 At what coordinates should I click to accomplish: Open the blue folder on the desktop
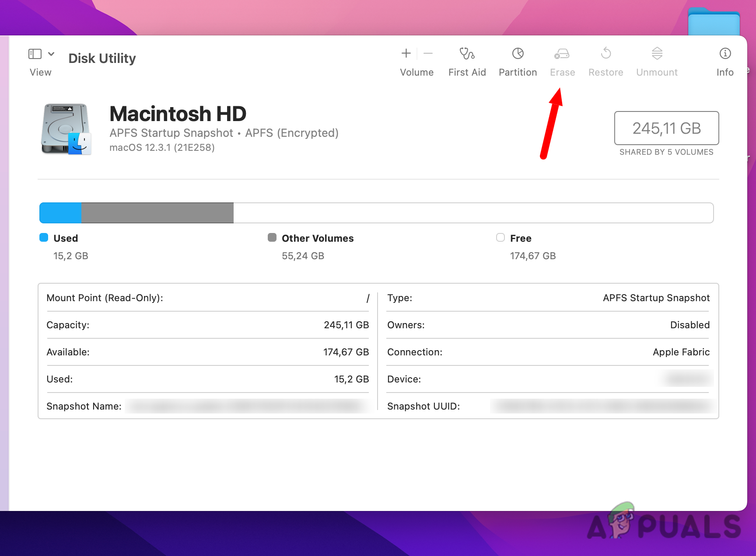pyautogui.click(x=714, y=22)
